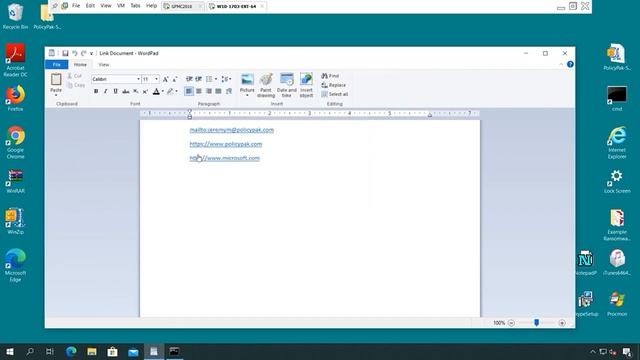Expand the Picture dropdown arrow
This screenshot has width=640, height=360.
pyautogui.click(x=247, y=96)
